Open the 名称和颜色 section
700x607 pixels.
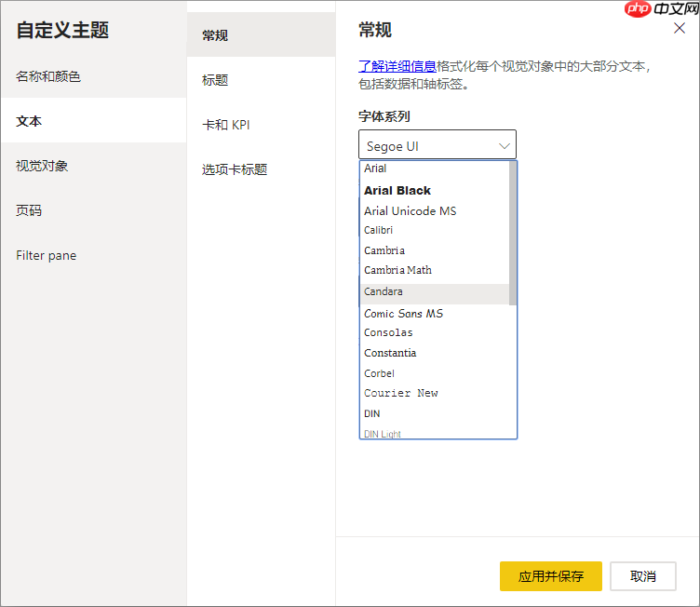click(93, 76)
